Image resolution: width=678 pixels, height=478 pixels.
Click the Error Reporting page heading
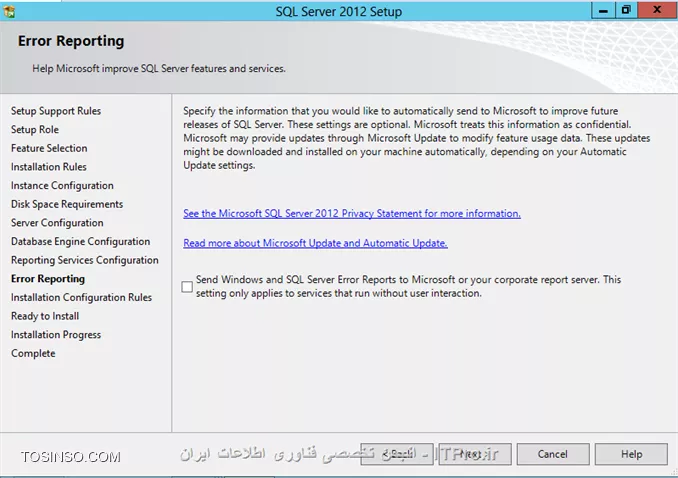71,41
